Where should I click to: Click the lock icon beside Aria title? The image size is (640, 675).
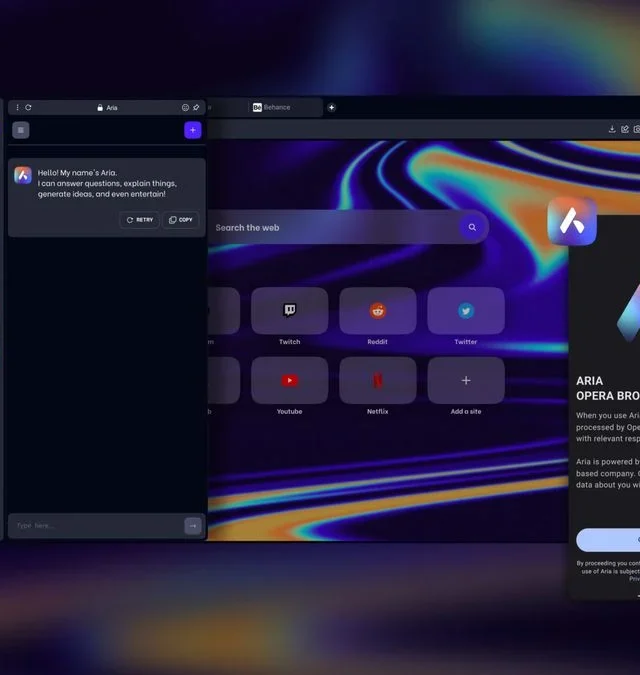pyautogui.click(x=100, y=108)
